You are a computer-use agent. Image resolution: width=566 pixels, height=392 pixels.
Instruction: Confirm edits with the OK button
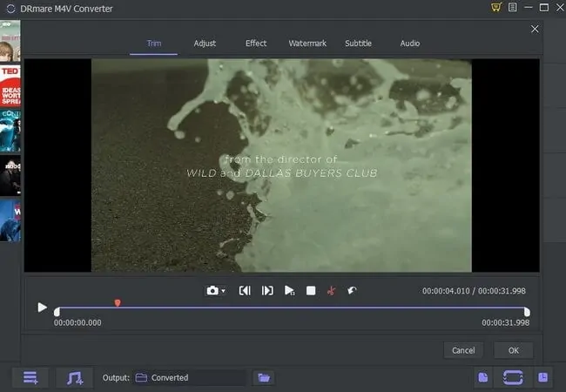pyautogui.click(x=513, y=350)
